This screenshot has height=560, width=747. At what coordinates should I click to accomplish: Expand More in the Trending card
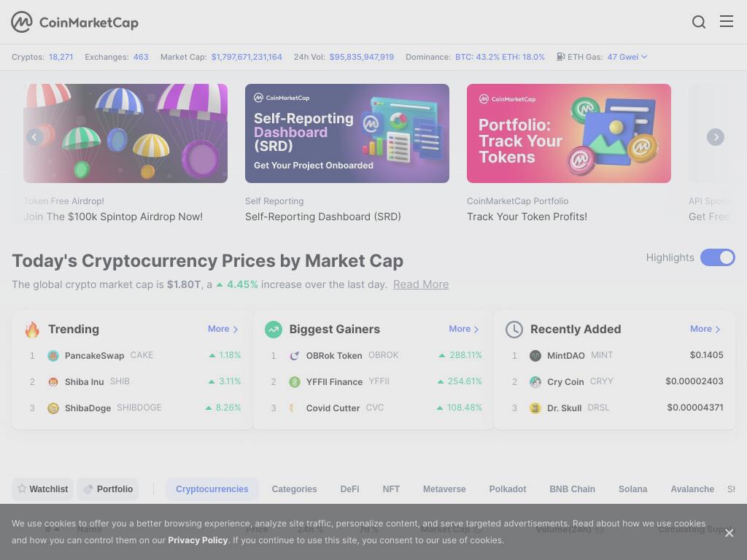point(222,329)
